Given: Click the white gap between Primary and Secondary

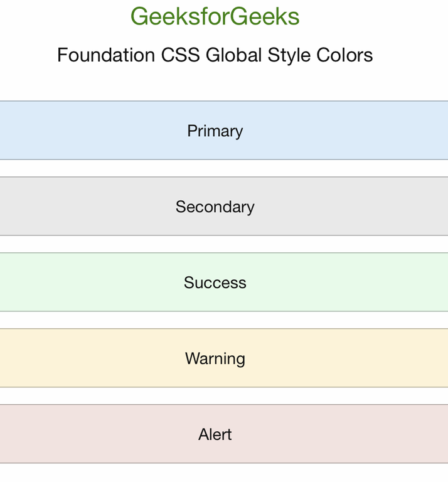Looking at the screenshot, I should 215,168.
